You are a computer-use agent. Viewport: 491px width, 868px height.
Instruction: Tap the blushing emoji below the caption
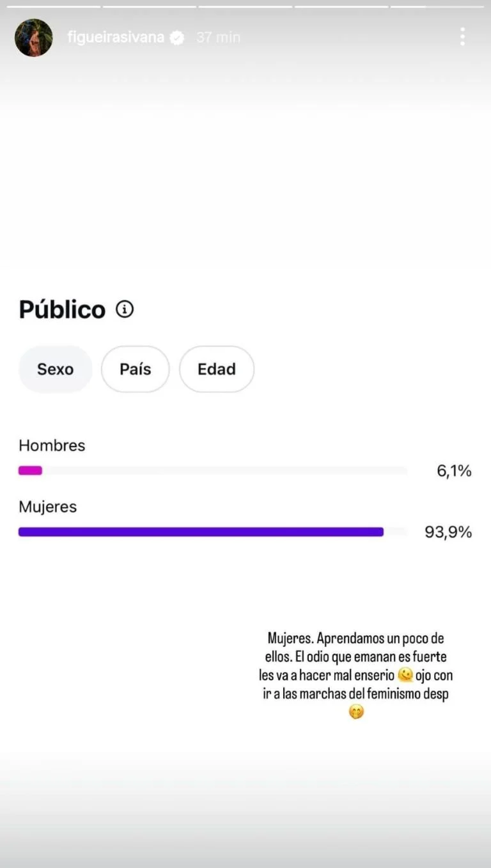click(x=356, y=711)
